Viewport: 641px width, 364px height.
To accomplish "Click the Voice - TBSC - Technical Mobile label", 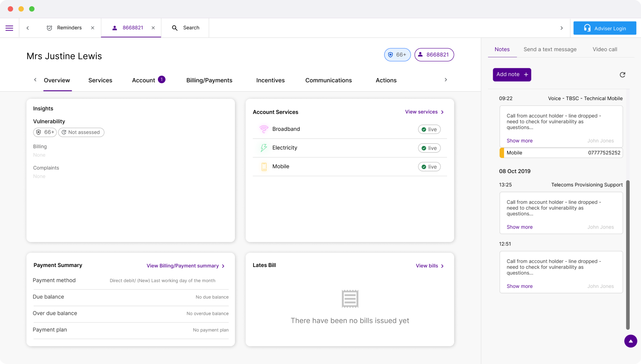I will coord(585,99).
